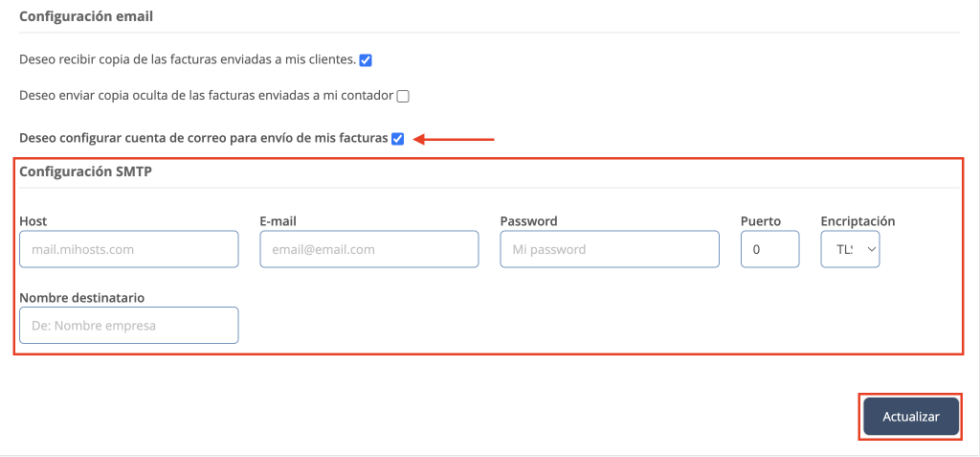Focus the Host input field

coord(128,249)
